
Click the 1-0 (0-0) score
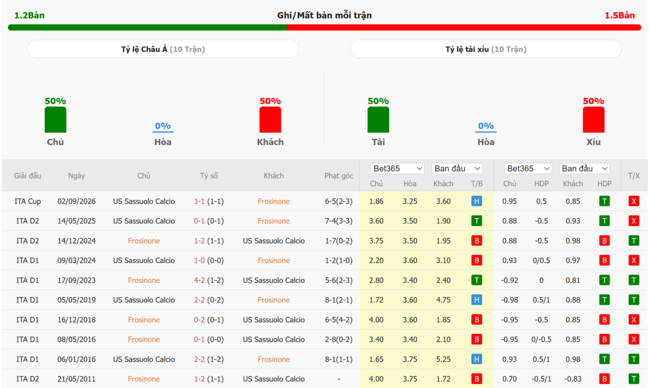(x=209, y=261)
